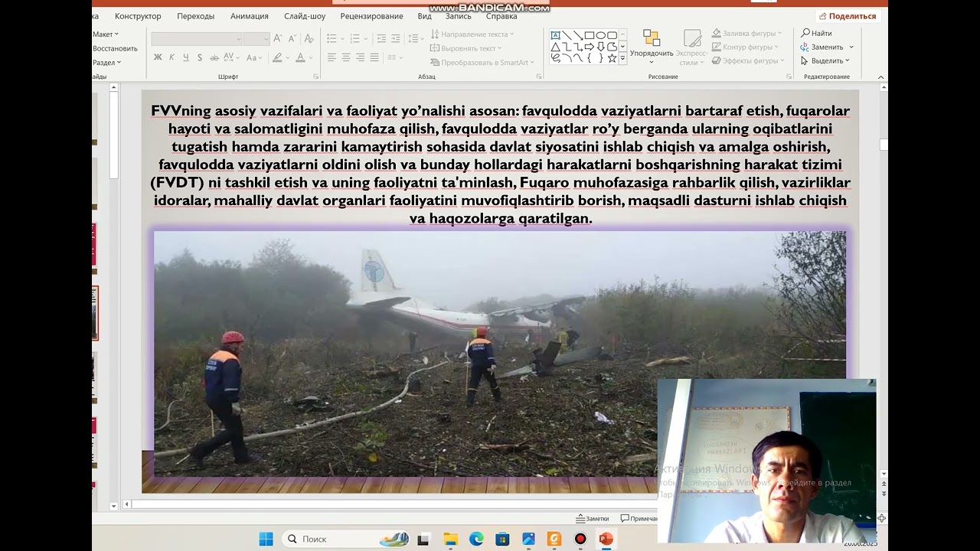This screenshot has width=980, height=551.
Task: Select the right arrow shape
Action: [x=590, y=47]
